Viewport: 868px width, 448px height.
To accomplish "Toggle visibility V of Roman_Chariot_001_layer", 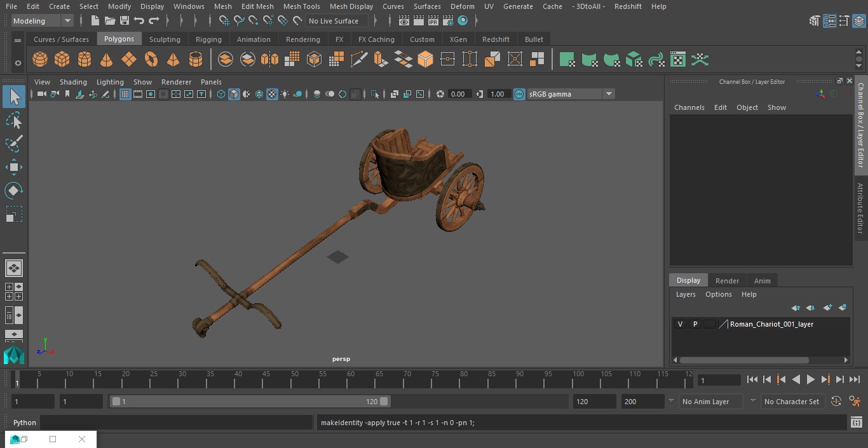I will pos(680,324).
